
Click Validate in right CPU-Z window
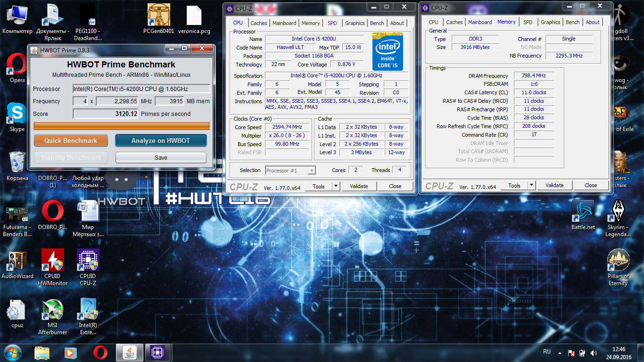tap(554, 185)
